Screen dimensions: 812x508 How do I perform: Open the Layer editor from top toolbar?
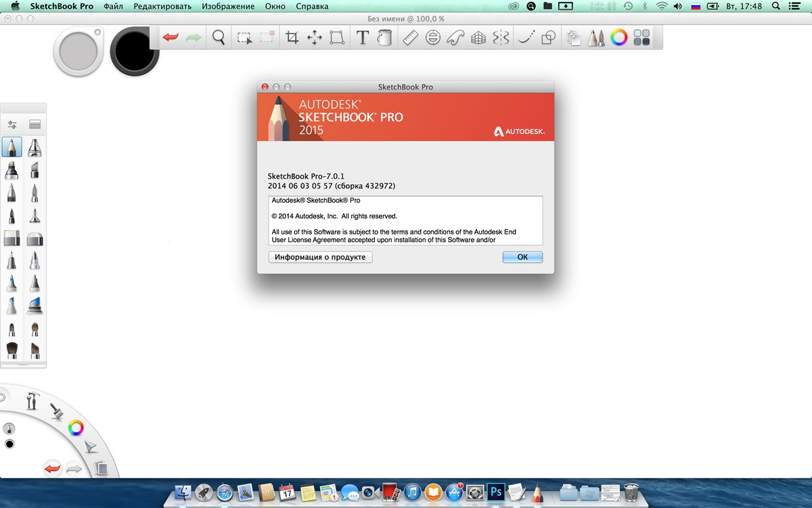574,38
